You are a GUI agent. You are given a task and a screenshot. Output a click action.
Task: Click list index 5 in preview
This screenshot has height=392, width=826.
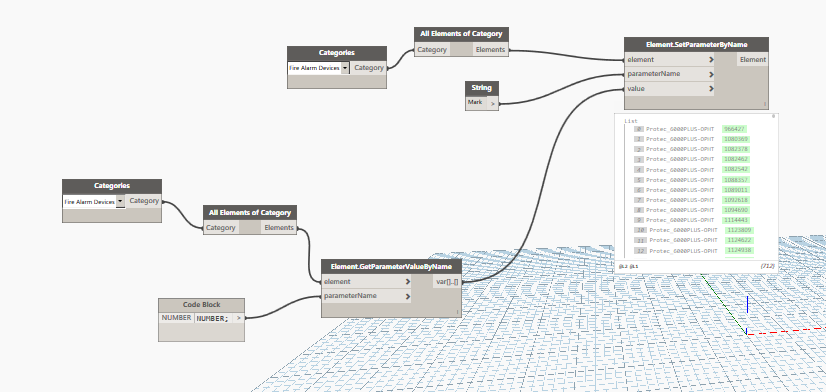pyautogui.click(x=638, y=180)
